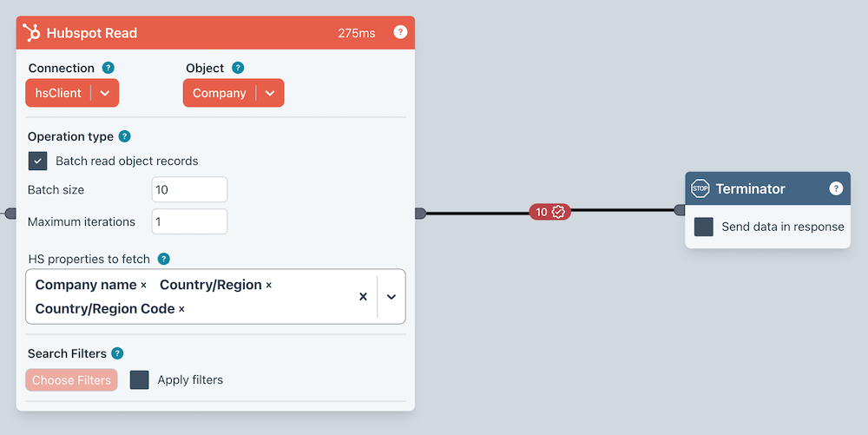Check Send data in response
Viewport: 868px width, 435px height.
[704, 227]
